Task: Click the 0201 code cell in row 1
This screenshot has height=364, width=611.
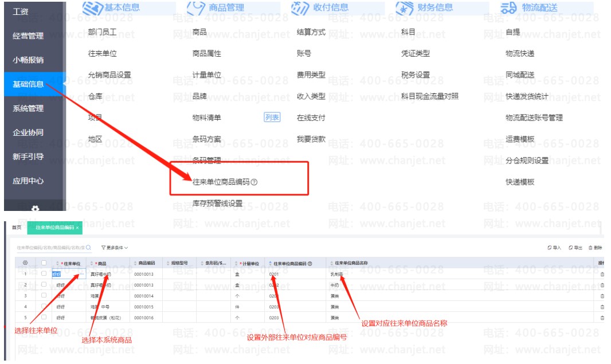Action: tap(274, 275)
